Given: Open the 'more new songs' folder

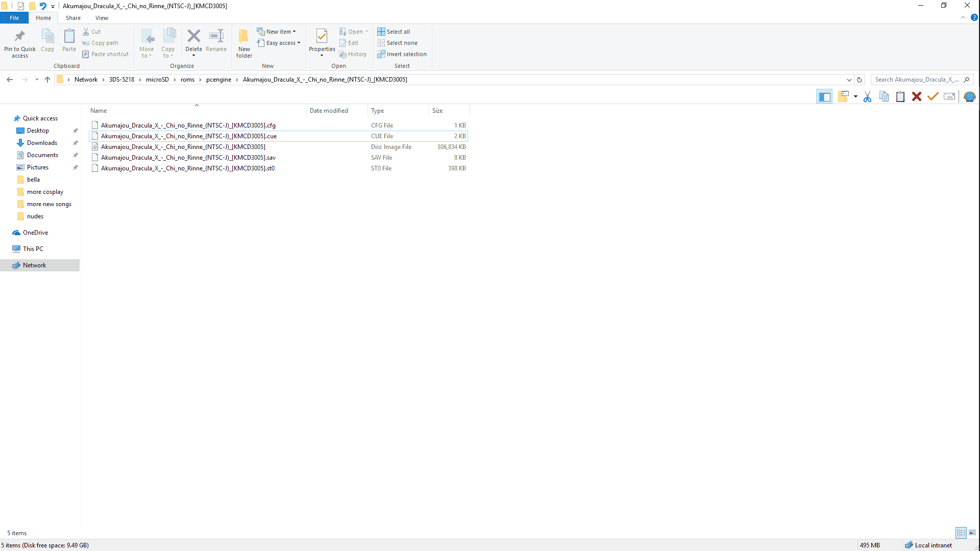Looking at the screenshot, I should tap(49, 204).
